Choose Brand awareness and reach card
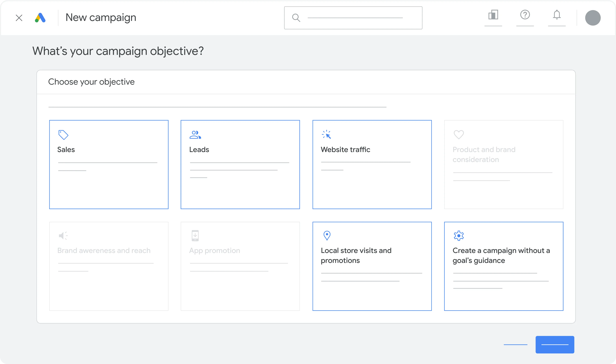The image size is (616, 364). [x=109, y=266]
